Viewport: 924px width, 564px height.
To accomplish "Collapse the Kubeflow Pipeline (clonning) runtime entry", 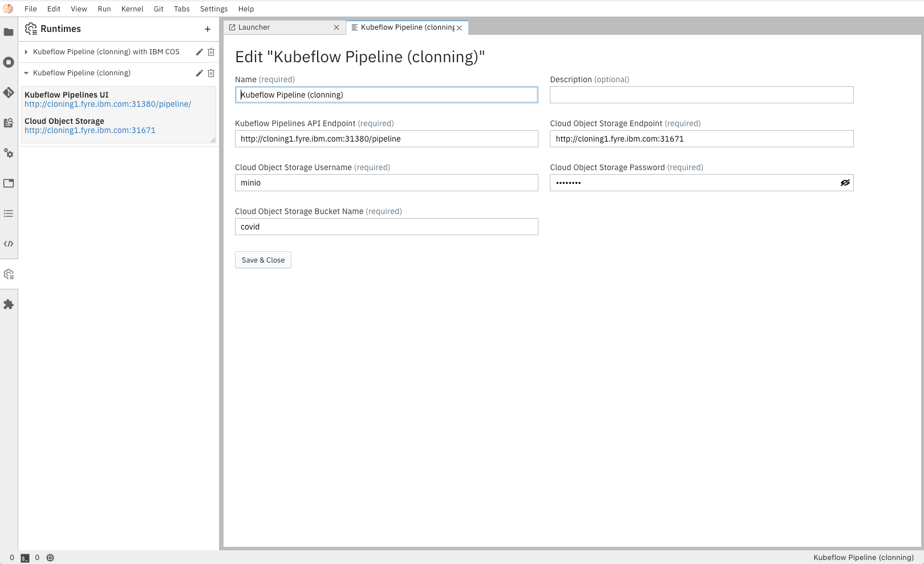I will coord(26,73).
